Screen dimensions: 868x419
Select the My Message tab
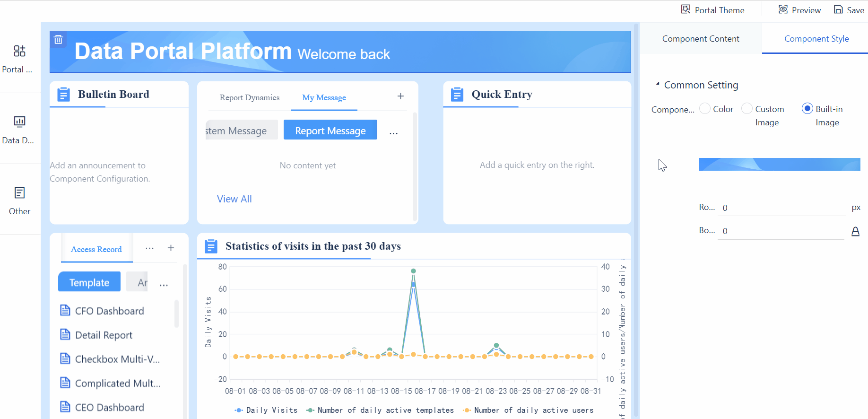(x=324, y=97)
